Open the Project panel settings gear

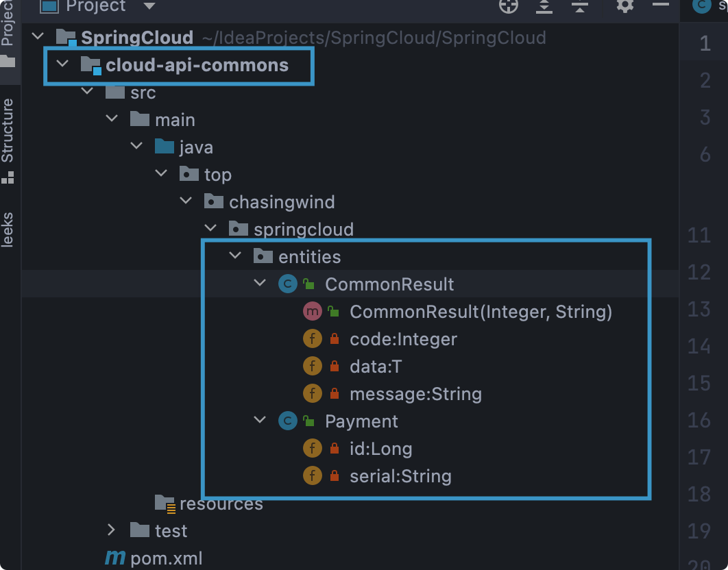click(624, 6)
